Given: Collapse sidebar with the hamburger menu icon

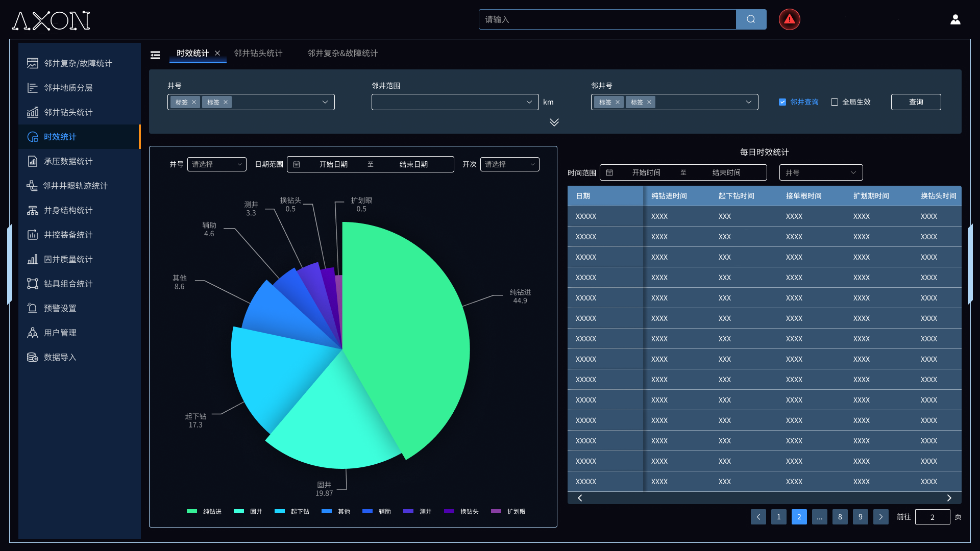Looking at the screenshot, I should coord(155,55).
